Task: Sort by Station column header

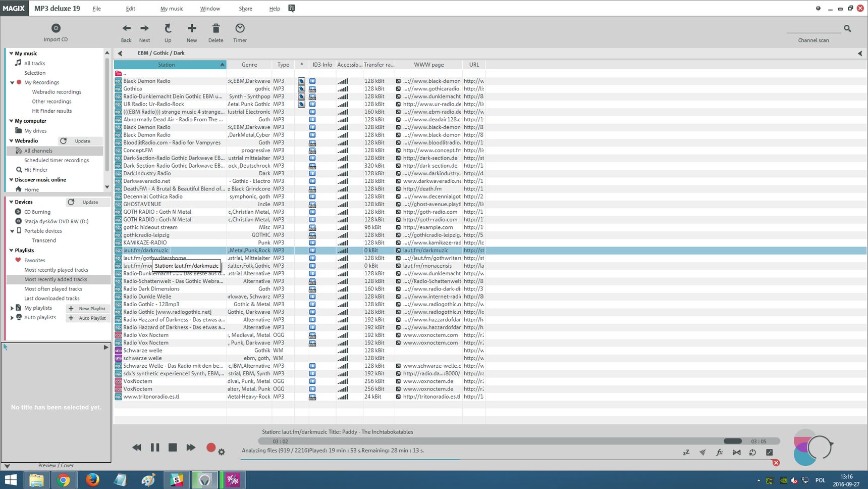Action: click(x=170, y=65)
